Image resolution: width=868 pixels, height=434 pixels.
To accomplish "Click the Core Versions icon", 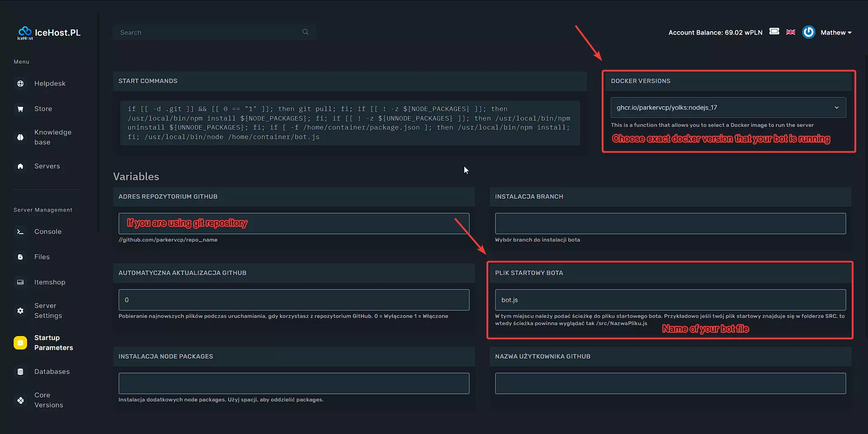I will click(x=20, y=400).
